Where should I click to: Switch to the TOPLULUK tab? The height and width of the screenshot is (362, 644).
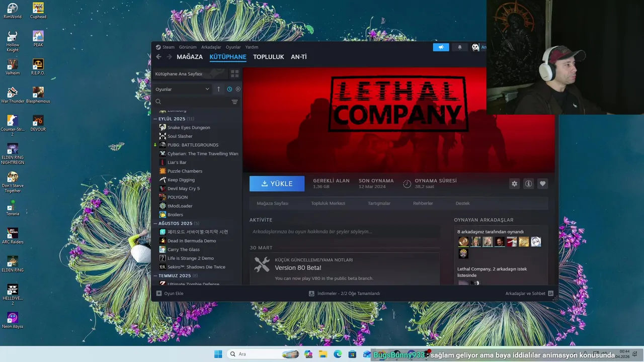tap(269, 57)
